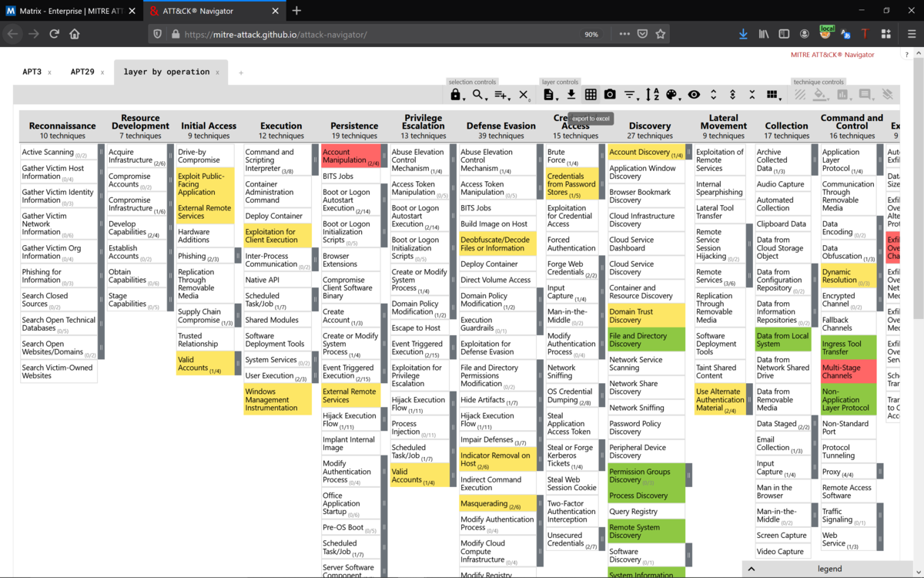Click the export to excel grid icon
924x578 pixels.
pos(591,94)
